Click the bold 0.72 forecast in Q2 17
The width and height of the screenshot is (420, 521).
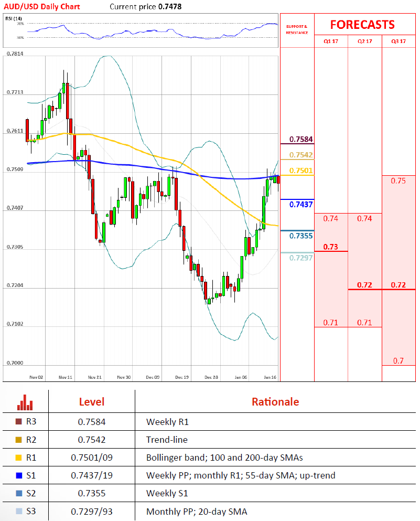[364, 285]
